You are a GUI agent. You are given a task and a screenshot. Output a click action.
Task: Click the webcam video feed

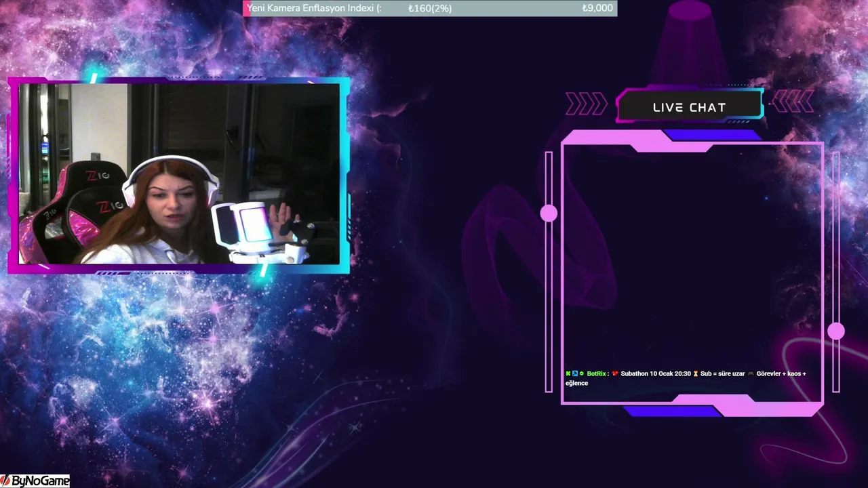[x=179, y=174]
